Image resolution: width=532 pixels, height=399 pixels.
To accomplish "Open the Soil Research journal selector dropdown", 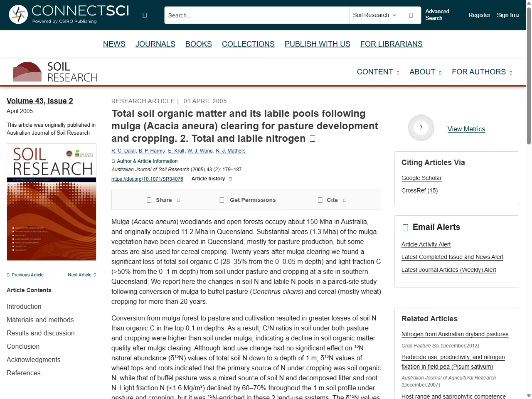I will (x=374, y=15).
